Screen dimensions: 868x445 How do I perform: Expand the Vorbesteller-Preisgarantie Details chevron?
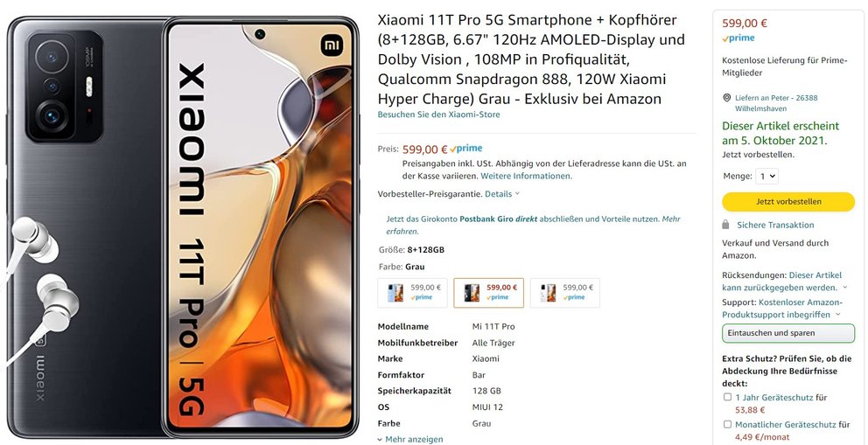point(517,194)
